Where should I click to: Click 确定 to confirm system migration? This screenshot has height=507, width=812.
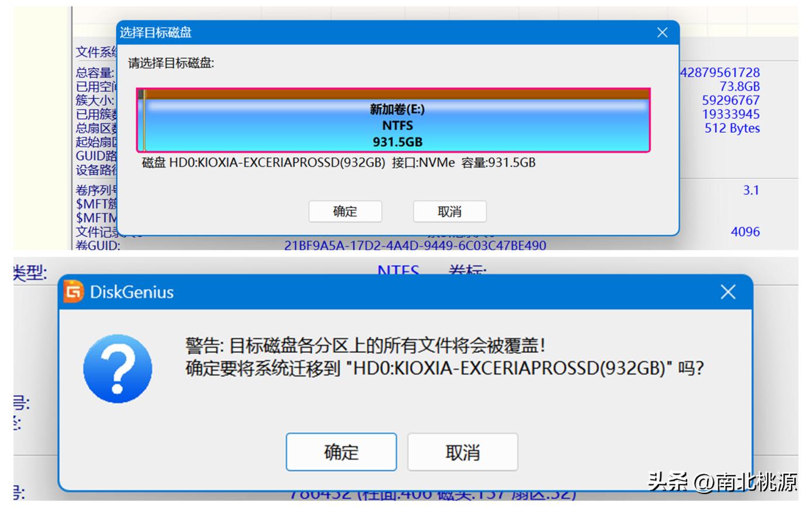(x=341, y=451)
